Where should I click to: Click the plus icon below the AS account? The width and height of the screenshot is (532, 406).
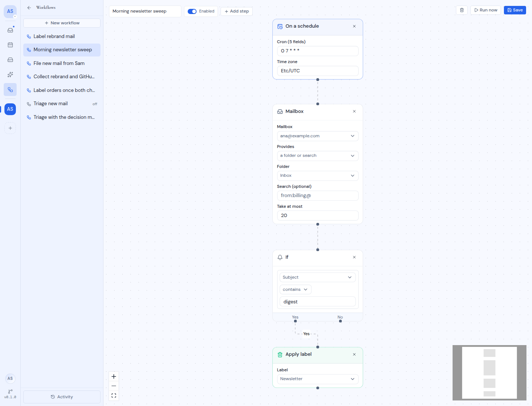[10, 128]
